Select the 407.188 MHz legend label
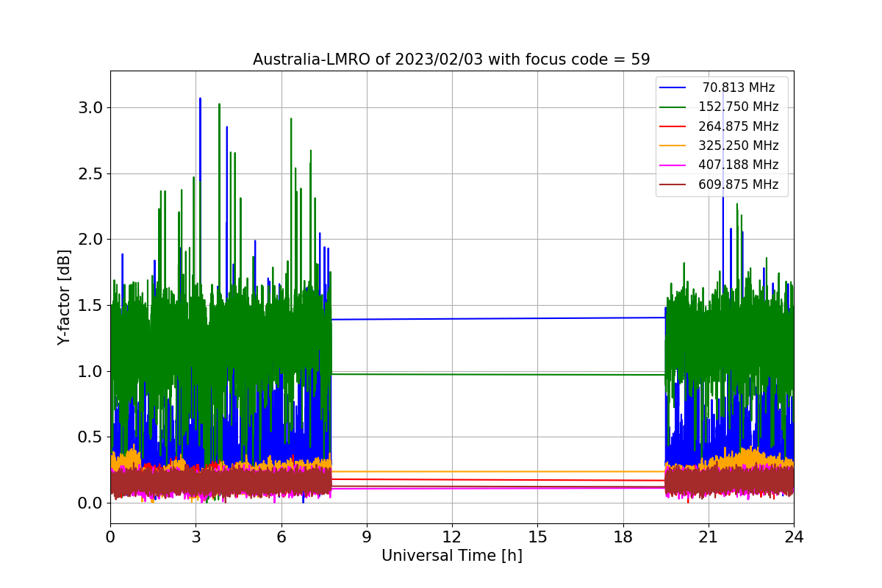The image size is (882, 588). [739, 165]
